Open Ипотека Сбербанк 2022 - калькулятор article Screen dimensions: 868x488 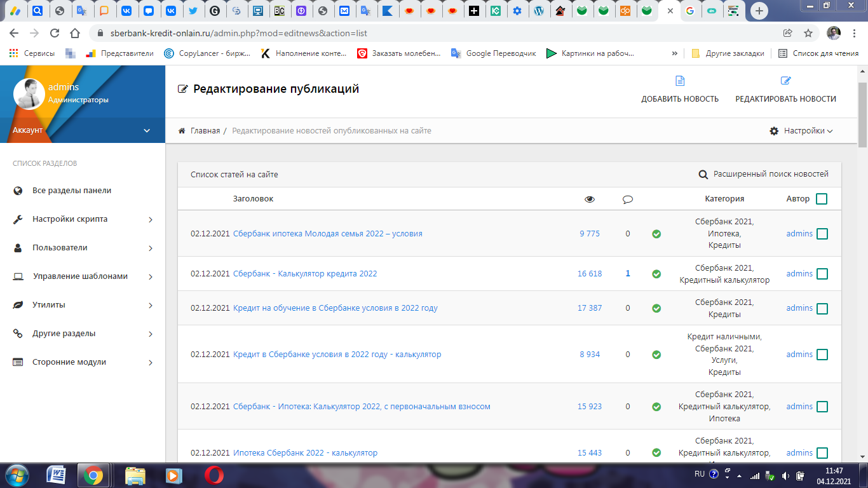point(306,453)
